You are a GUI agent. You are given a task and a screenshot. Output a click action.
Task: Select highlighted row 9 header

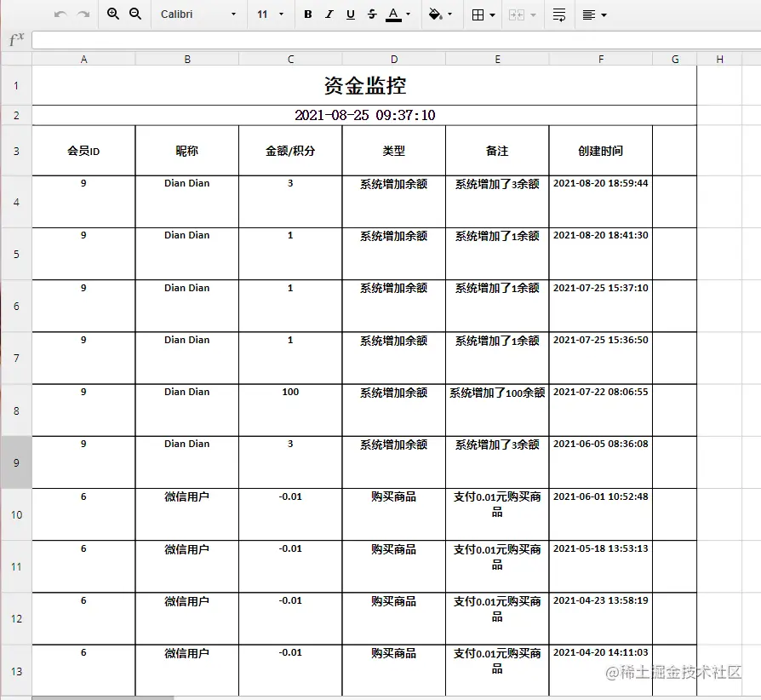(x=16, y=462)
